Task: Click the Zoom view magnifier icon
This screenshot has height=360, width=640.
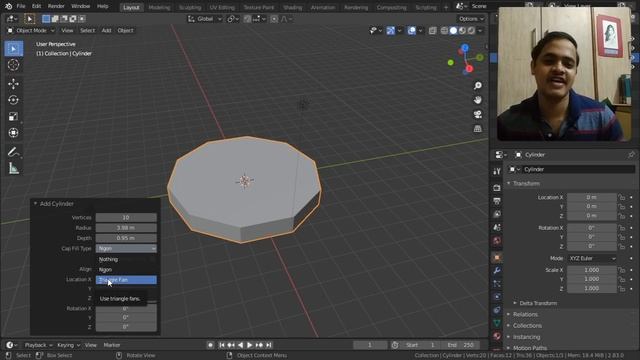Action: [x=478, y=85]
